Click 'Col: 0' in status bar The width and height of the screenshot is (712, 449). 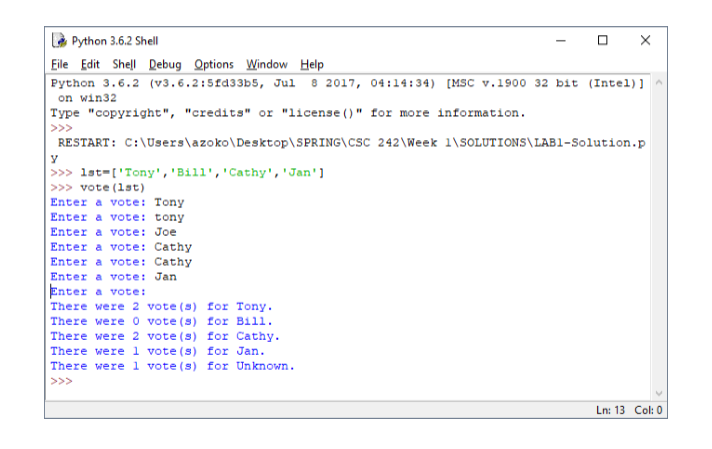tap(648, 410)
